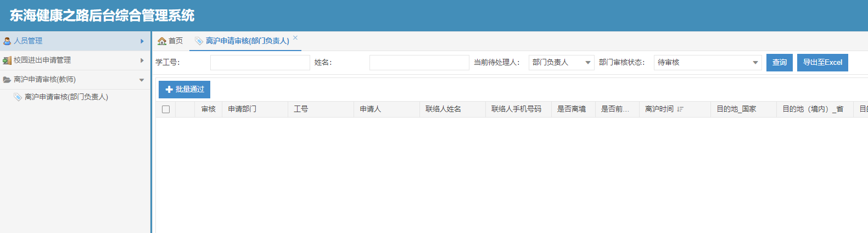Click the plus icon on 批量通过

click(x=169, y=90)
